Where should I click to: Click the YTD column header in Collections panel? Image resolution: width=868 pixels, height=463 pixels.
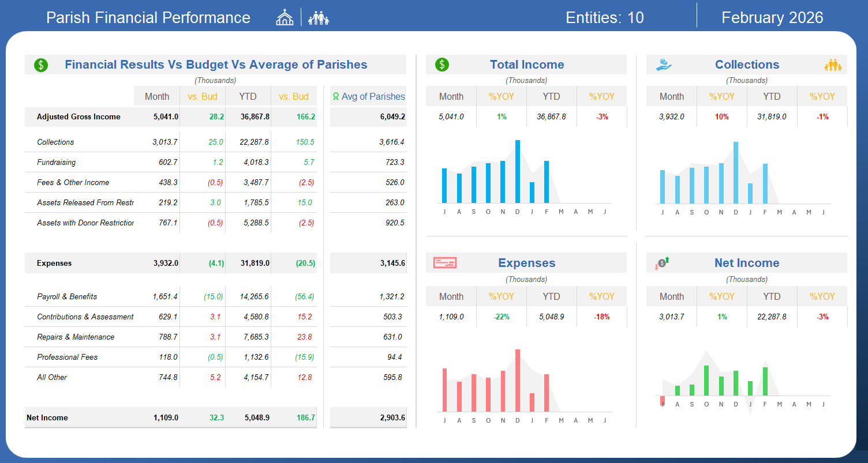pos(772,96)
